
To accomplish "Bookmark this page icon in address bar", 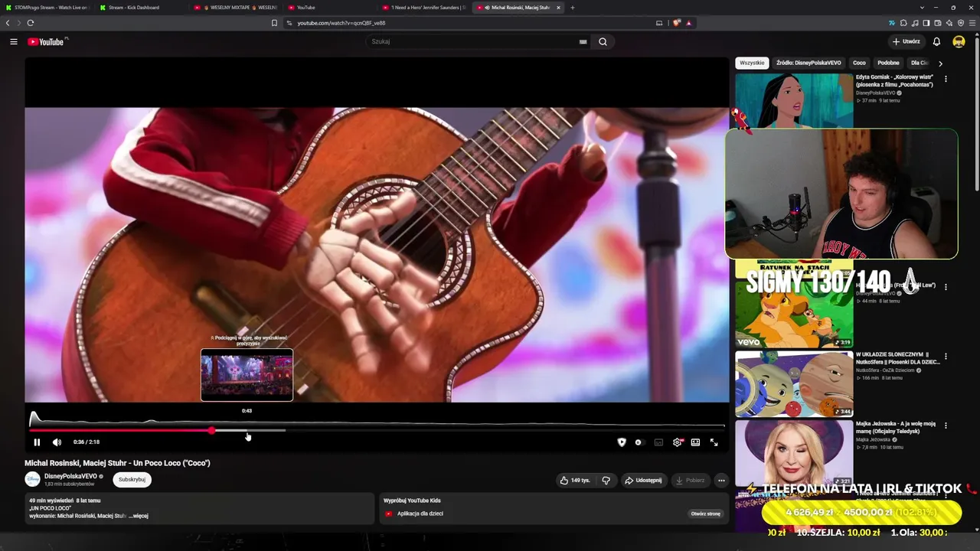I will pyautogui.click(x=274, y=23).
